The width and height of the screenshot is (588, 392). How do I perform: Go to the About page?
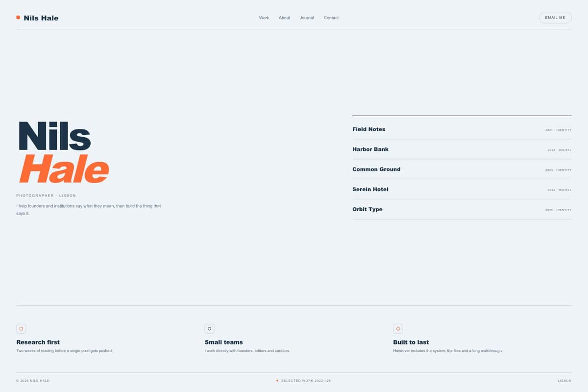pos(284,18)
